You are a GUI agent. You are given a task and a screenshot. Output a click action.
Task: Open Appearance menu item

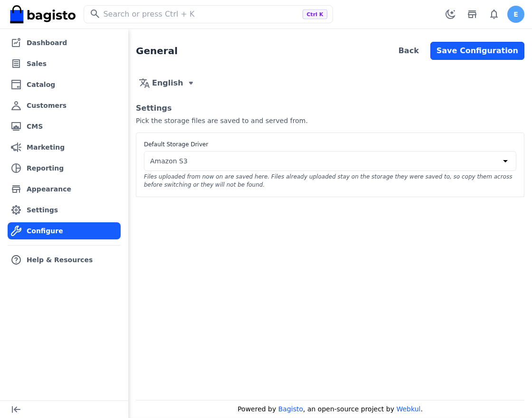click(64, 189)
